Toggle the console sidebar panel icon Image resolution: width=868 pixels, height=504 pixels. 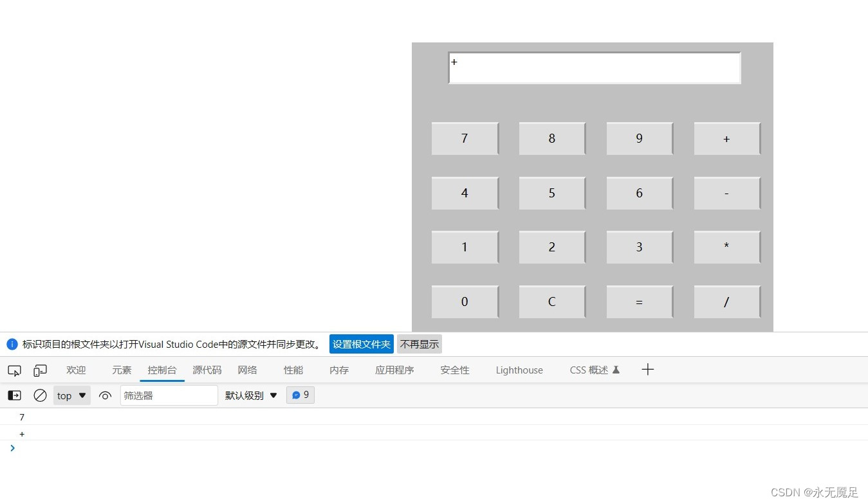coord(14,395)
